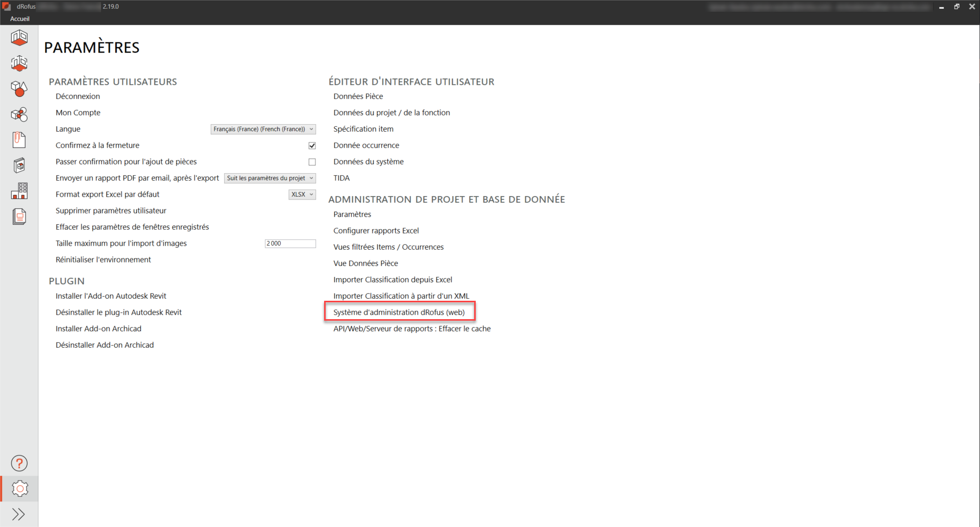Open Données du système editor
This screenshot has height=527, width=980.
(369, 161)
